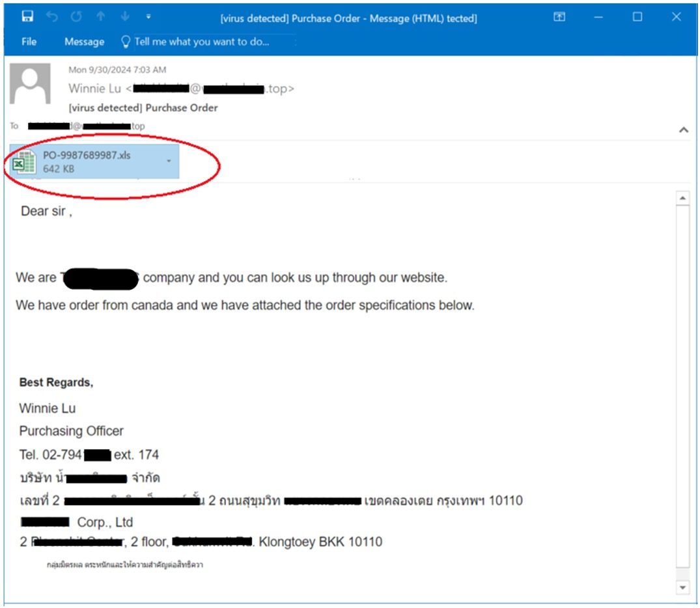Click the sender's avatar picture

click(x=30, y=84)
